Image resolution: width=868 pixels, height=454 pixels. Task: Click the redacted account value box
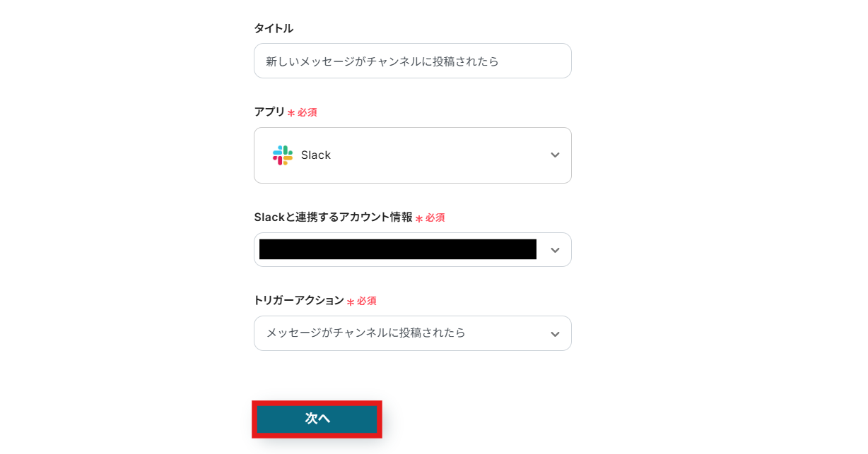(397, 249)
